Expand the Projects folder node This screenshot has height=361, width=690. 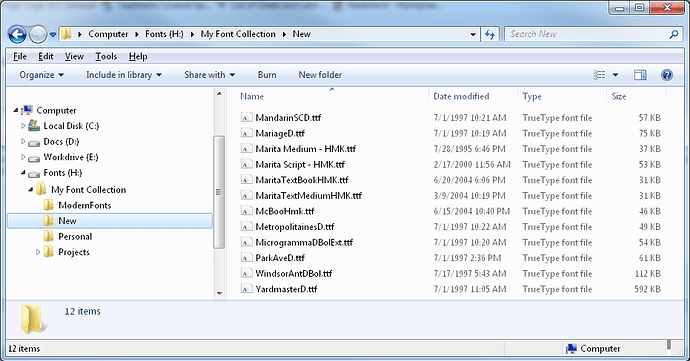click(38, 252)
